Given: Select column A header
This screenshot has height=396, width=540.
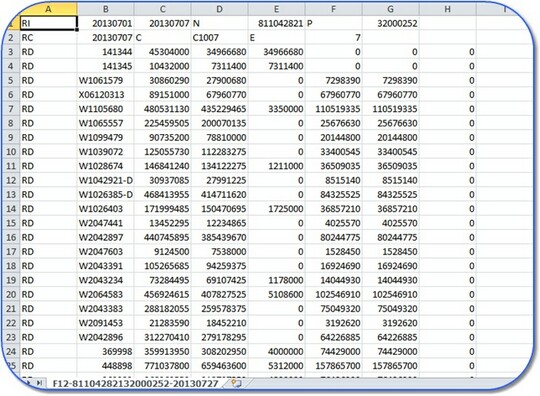Looking at the screenshot, I should 48,9.
